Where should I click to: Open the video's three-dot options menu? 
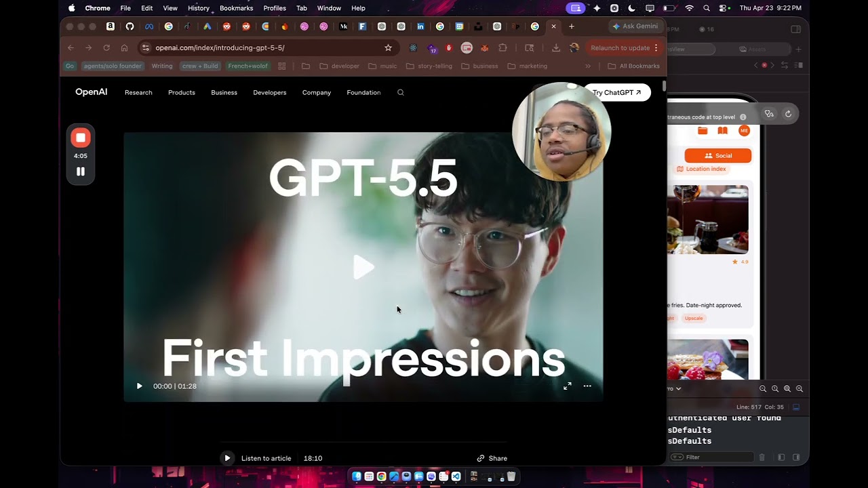tap(587, 386)
